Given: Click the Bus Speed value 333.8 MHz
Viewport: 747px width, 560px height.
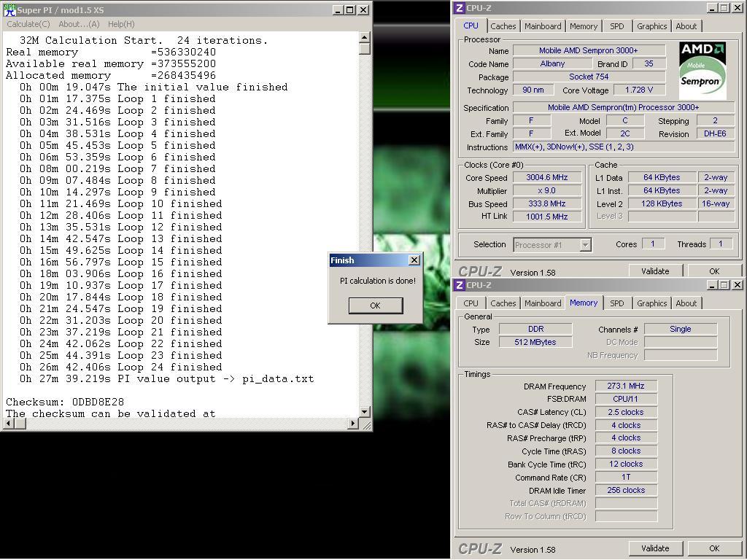Looking at the screenshot, I should 547,204.
